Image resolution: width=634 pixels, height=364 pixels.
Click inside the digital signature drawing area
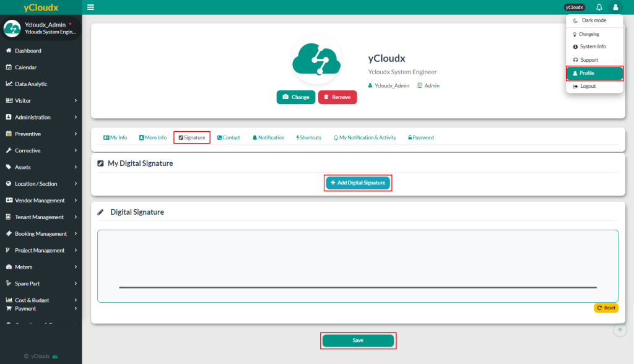click(357, 260)
